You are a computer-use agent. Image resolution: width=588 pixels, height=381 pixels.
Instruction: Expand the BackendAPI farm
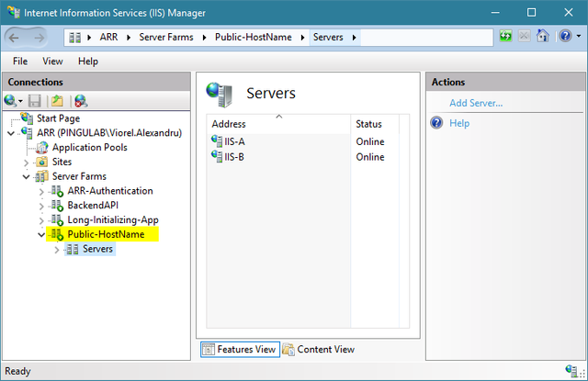(x=41, y=206)
